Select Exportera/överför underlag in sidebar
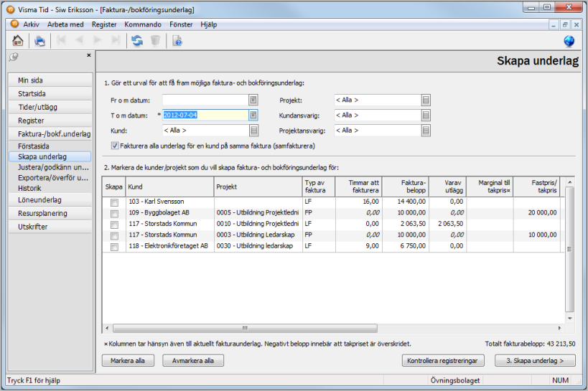 [50, 178]
